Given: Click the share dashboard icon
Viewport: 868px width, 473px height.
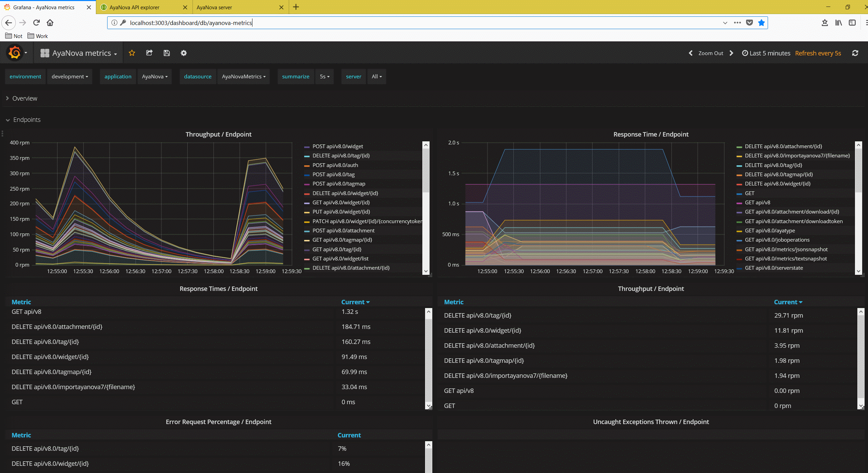Looking at the screenshot, I should pos(149,53).
